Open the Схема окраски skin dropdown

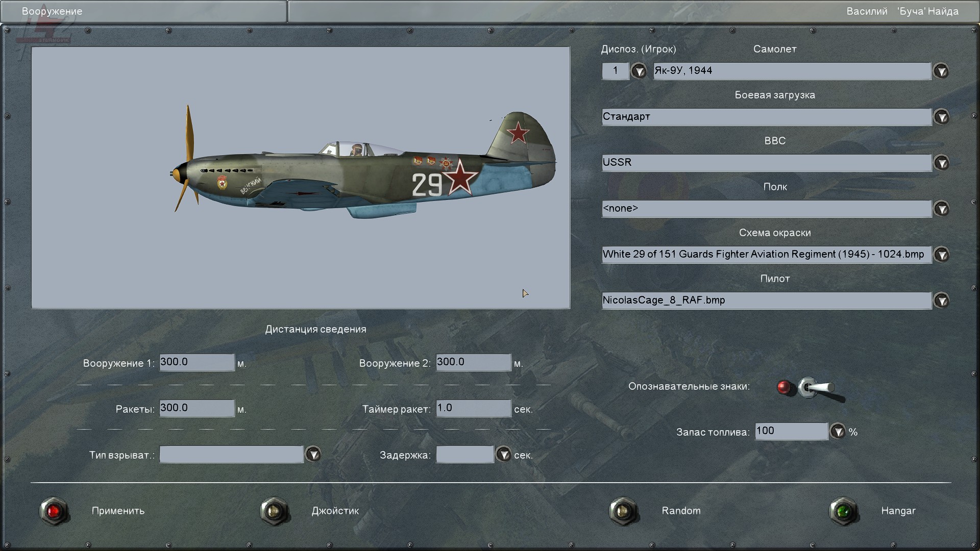941,255
